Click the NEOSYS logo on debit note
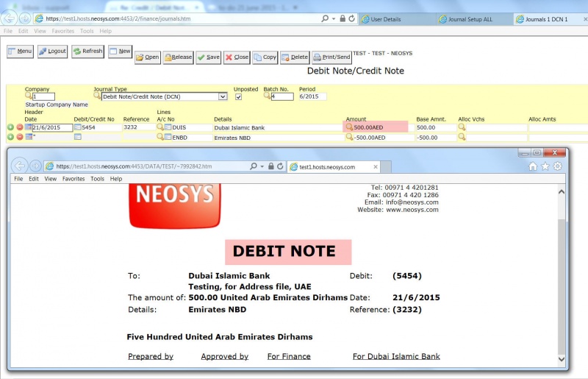 pos(175,205)
